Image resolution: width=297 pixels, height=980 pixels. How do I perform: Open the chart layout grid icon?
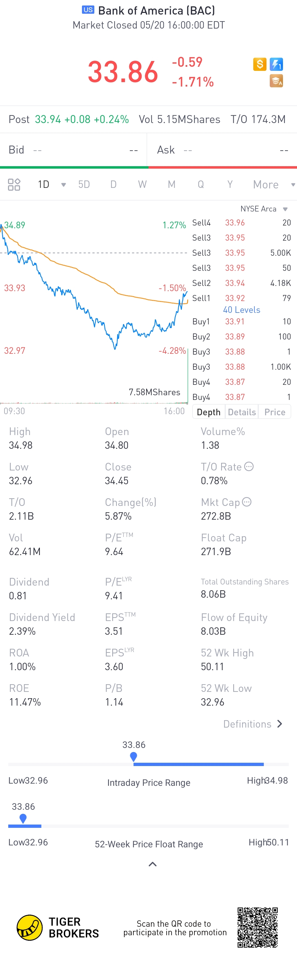14,185
